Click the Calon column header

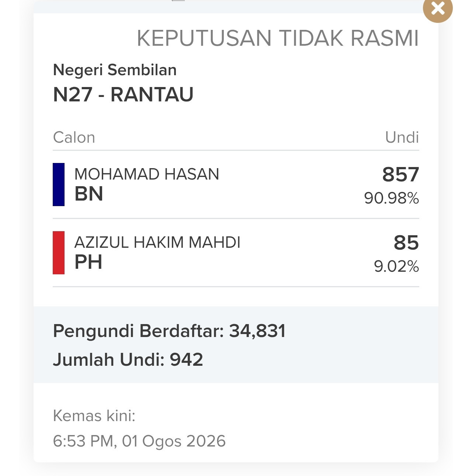click(74, 137)
